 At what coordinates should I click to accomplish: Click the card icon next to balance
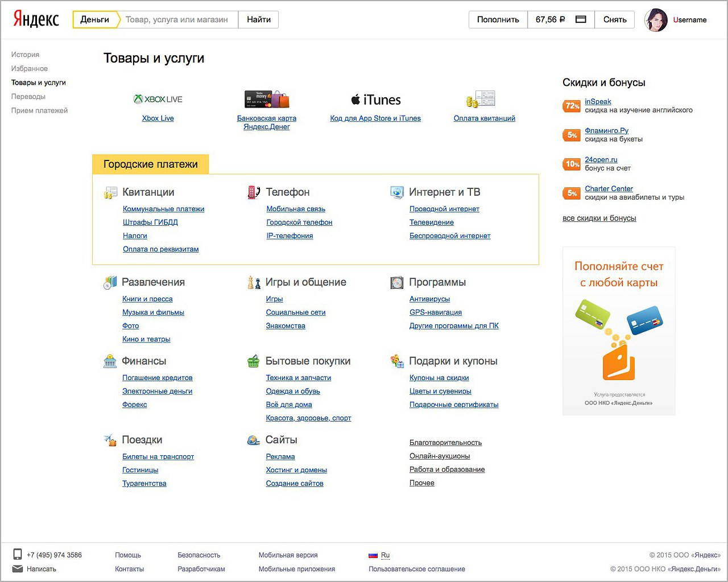(x=581, y=19)
